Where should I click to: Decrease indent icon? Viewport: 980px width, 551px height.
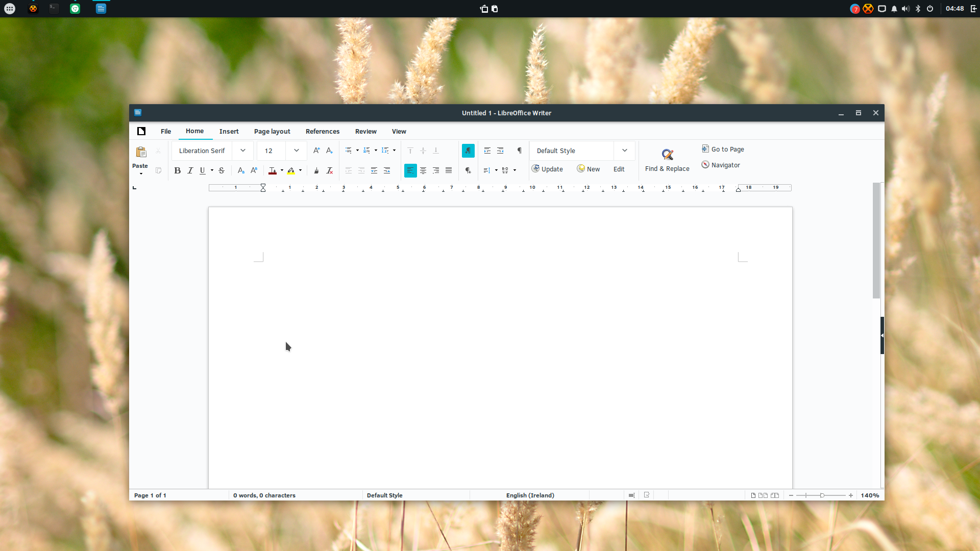tap(500, 151)
